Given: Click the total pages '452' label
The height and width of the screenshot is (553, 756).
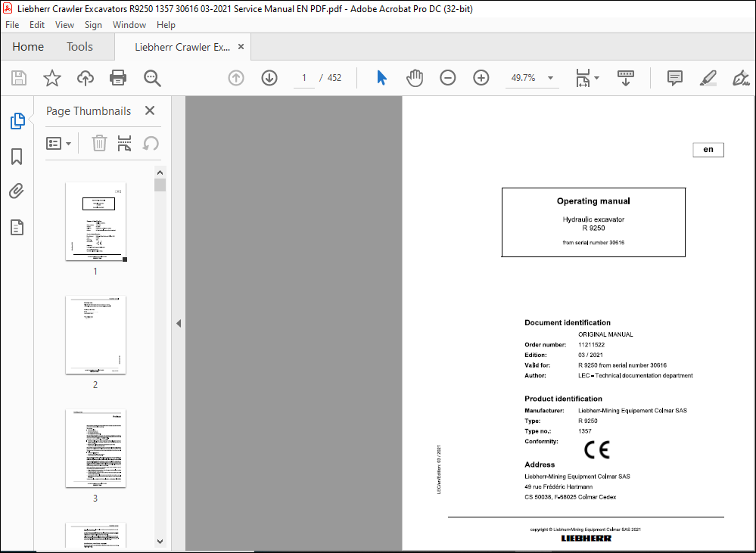Looking at the screenshot, I should [x=334, y=78].
